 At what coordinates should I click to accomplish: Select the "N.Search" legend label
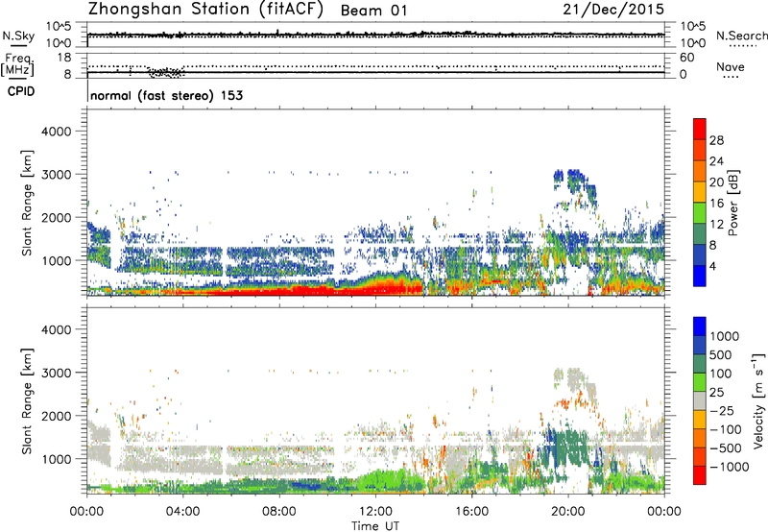(741, 36)
